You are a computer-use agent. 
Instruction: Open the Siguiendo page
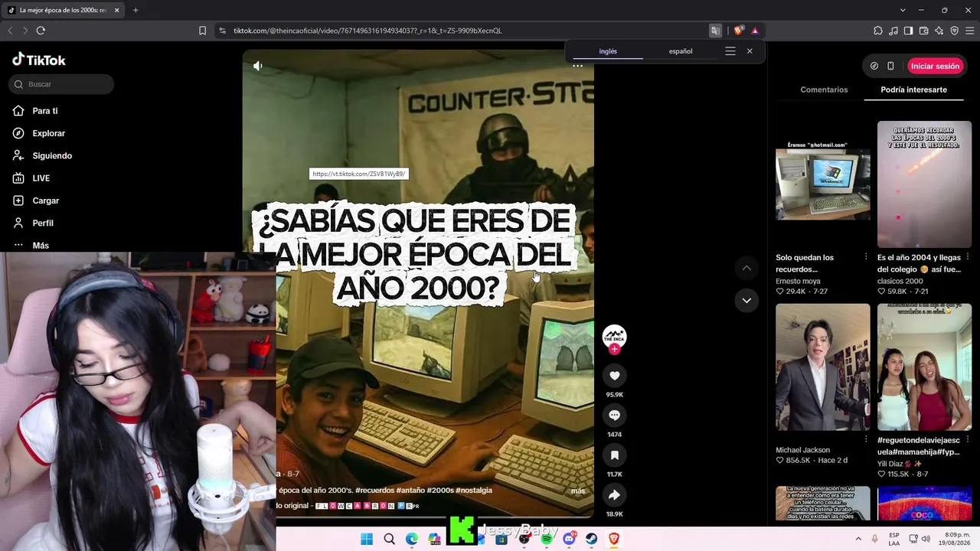[x=43, y=155]
